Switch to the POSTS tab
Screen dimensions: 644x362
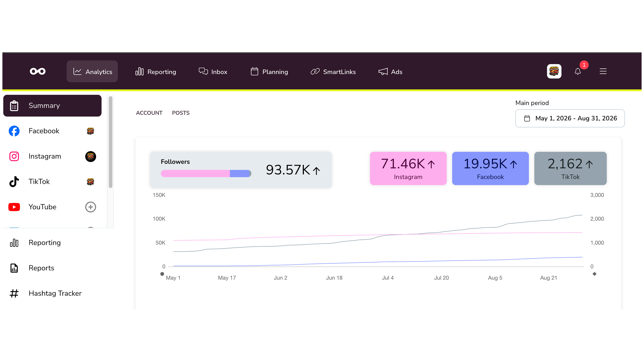click(x=181, y=113)
